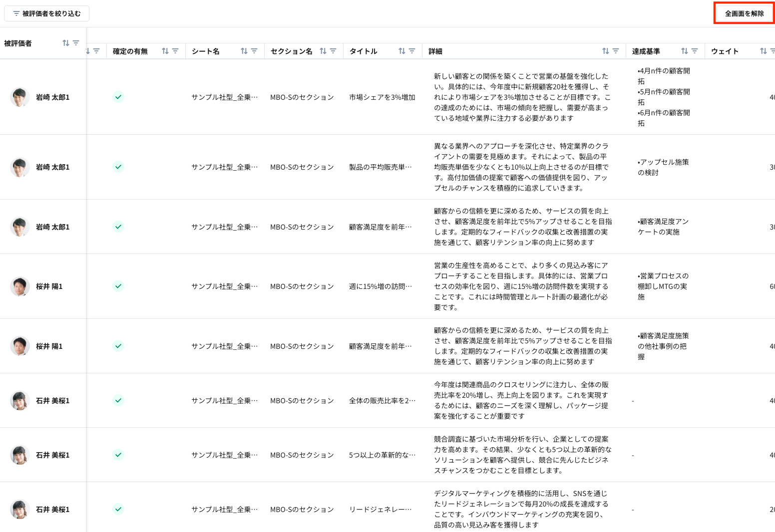Filter the 確定の有無 column

[x=175, y=51]
